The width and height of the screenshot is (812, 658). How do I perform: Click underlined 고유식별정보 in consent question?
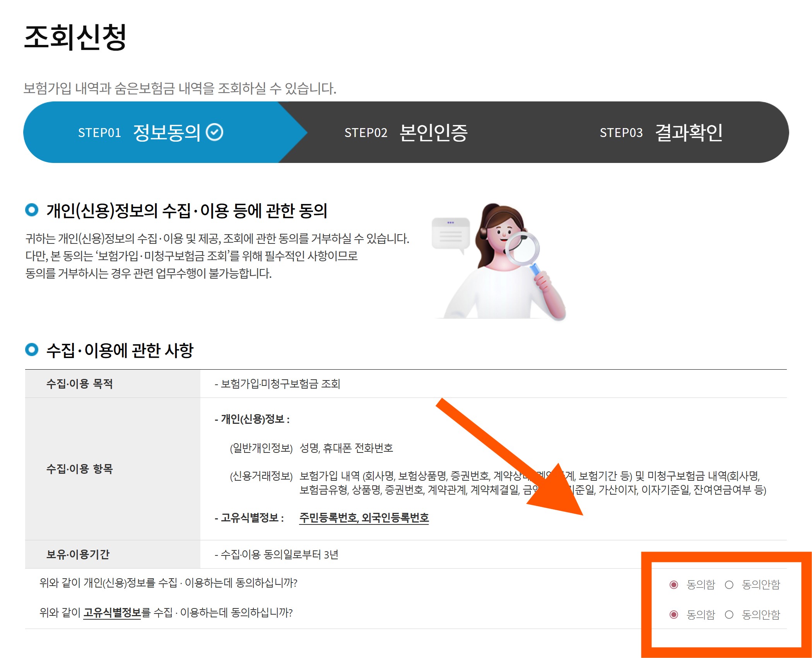(x=112, y=612)
